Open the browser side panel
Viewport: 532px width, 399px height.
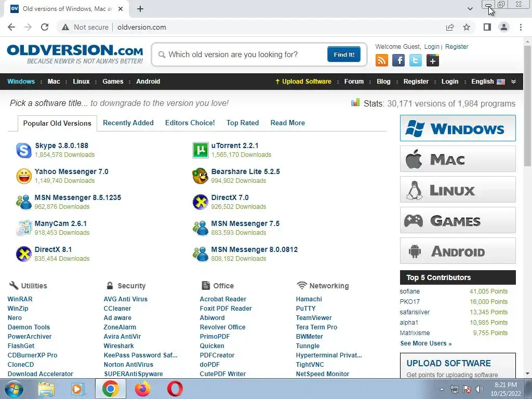click(x=487, y=27)
